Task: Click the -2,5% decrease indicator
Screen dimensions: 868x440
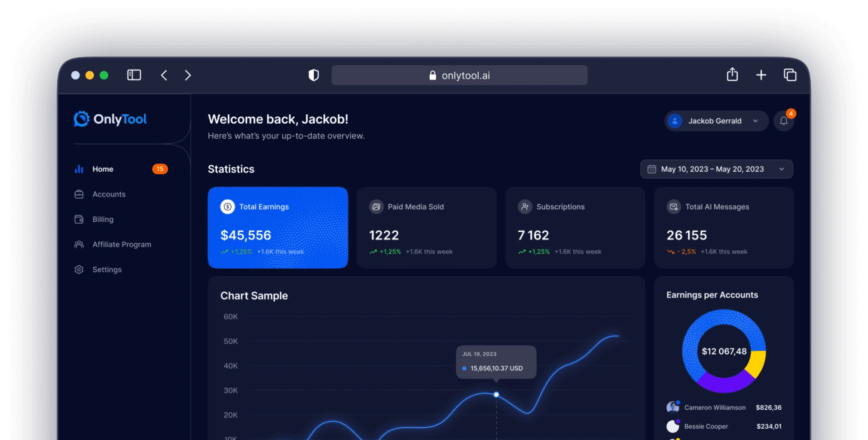Action: click(x=681, y=252)
